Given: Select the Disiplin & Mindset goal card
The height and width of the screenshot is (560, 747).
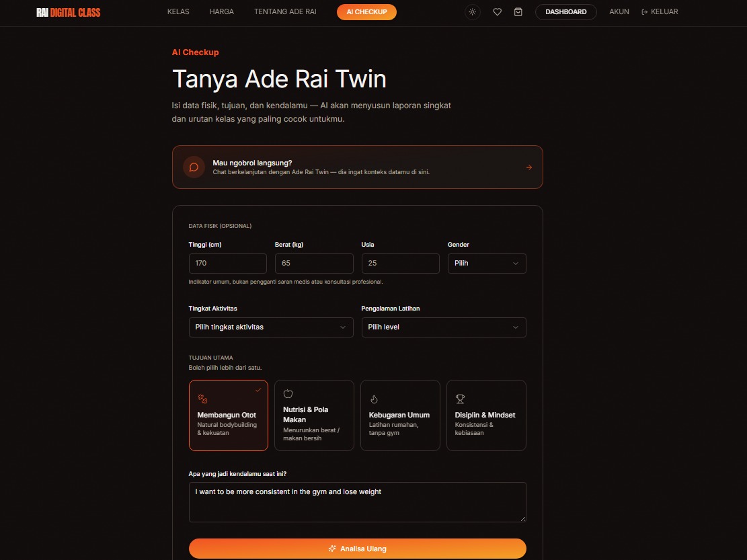Looking at the screenshot, I should tap(486, 415).
